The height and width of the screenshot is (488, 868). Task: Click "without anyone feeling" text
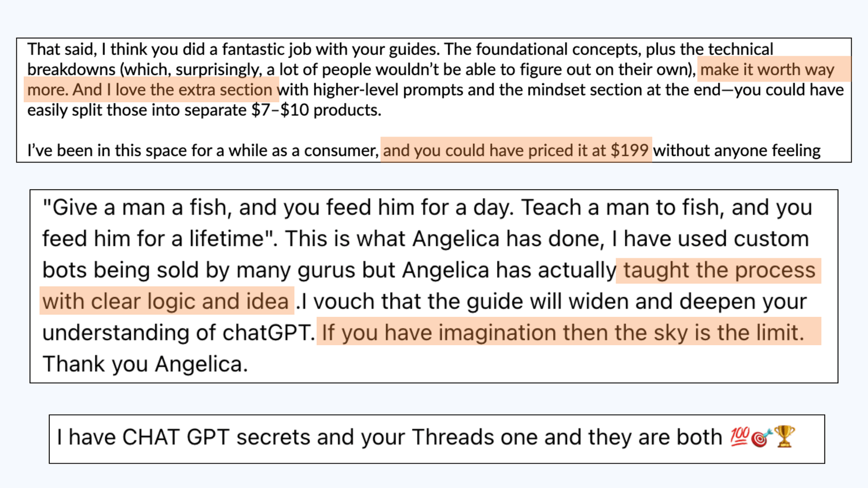(x=737, y=150)
